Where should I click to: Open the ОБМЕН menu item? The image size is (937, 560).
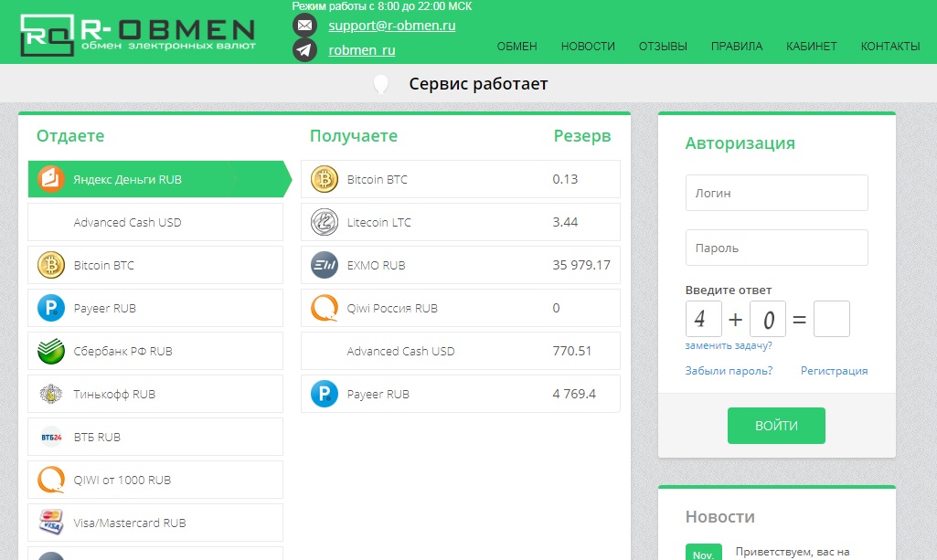click(x=516, y=46)
